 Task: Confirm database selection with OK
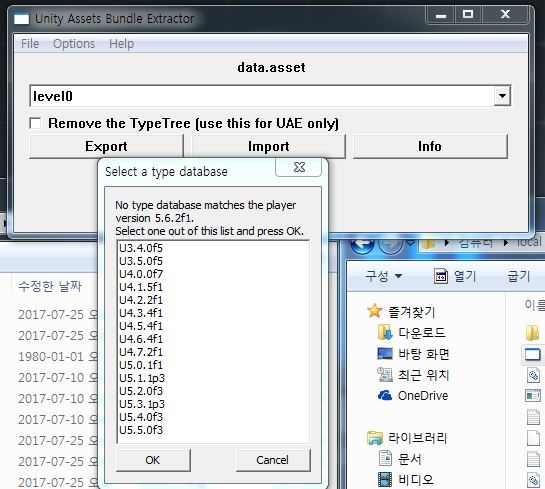(153, 460)
